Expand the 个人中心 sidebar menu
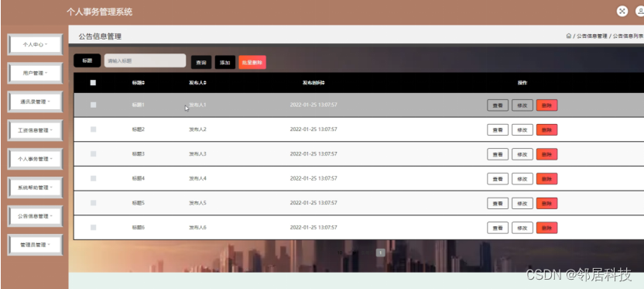Viewport: 644px width, 289px height. pyautogui.click(x=36, y=44)
